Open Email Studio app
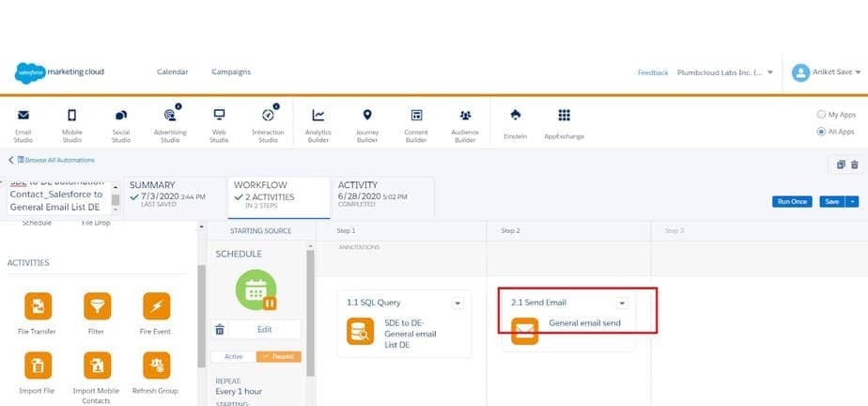The height and width of the screenshot is (406, 868). tap(23, 124)
